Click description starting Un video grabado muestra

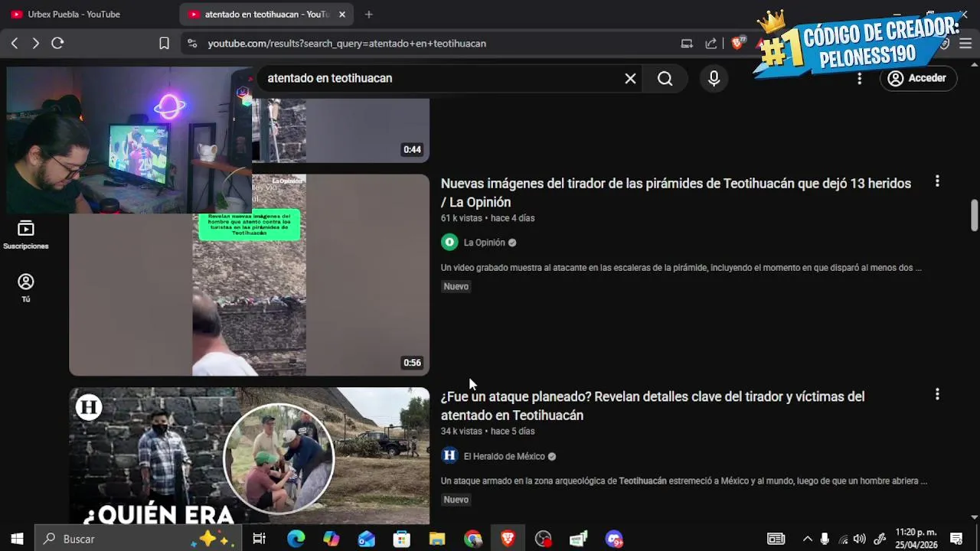pyautogui.click(x=681, y=268)
